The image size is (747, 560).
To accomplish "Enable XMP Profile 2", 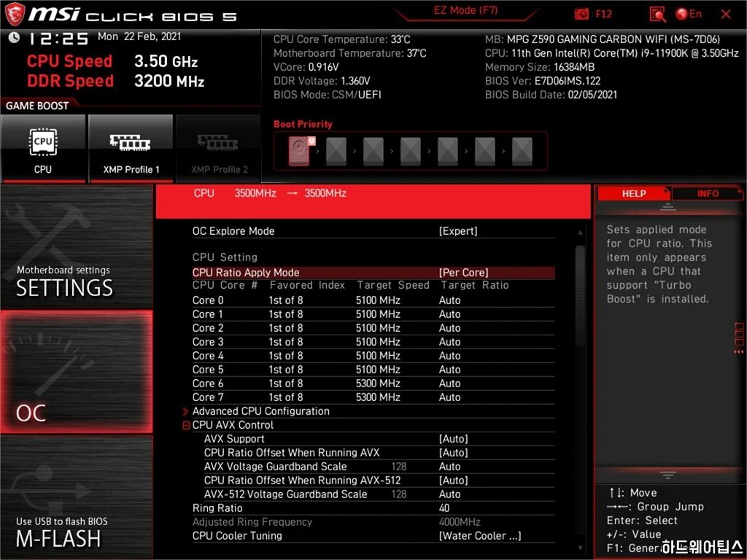I will (x=219, y=149).
